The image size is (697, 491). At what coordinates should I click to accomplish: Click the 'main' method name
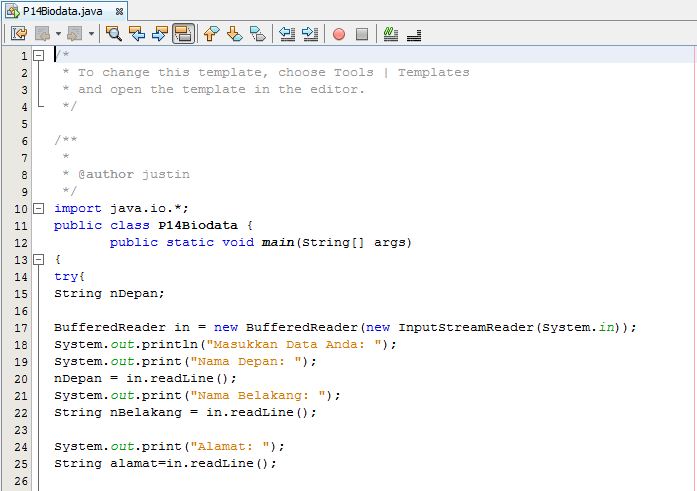(x=278, y=242)
